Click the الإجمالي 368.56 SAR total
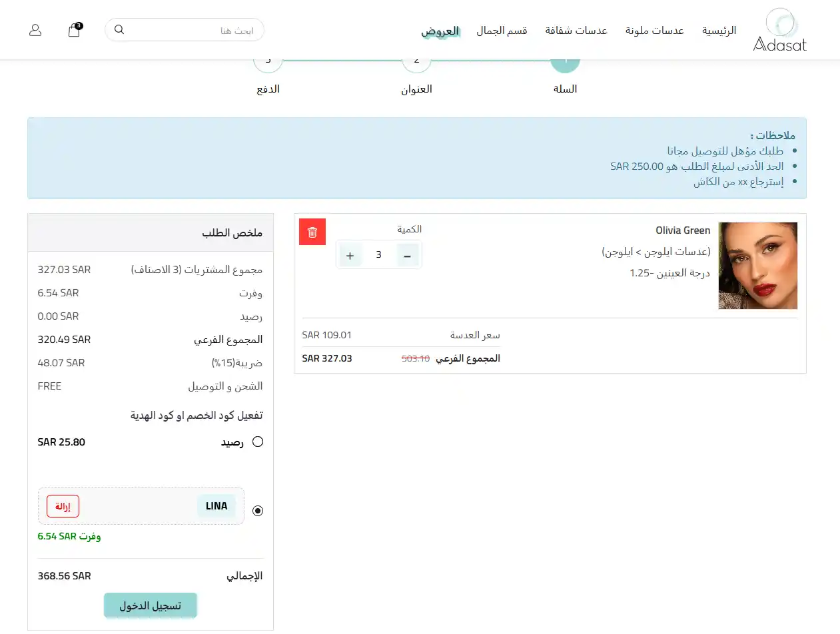This screenshot has width=840, height=634. coord(64,576)
